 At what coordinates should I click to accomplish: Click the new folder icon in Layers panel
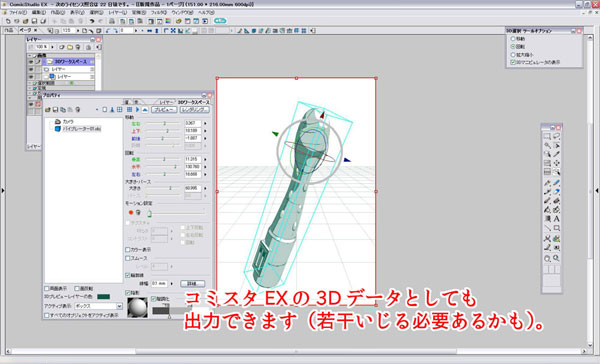point(70,47)
